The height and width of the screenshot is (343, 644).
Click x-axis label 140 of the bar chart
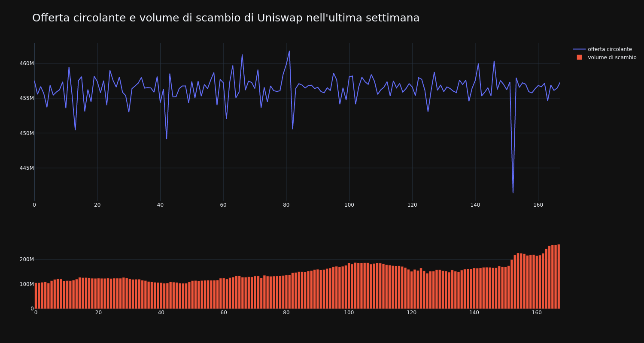[474, 313]
